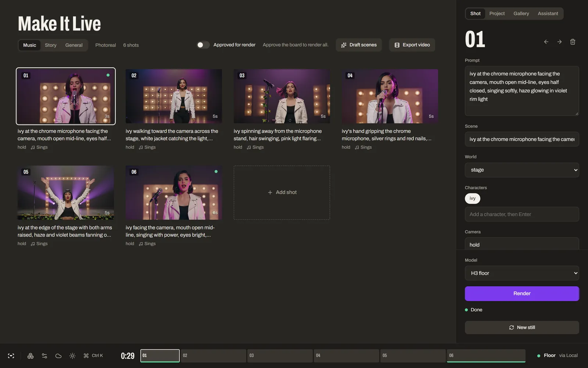Delete shot 01 with trash icon
Viewport: 588px width, 368px height.
point(573,42)
